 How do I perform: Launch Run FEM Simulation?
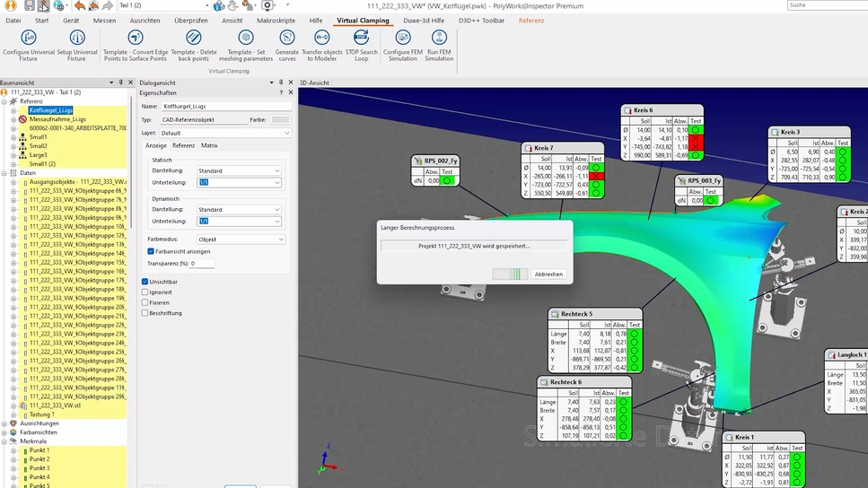(439, 39)
